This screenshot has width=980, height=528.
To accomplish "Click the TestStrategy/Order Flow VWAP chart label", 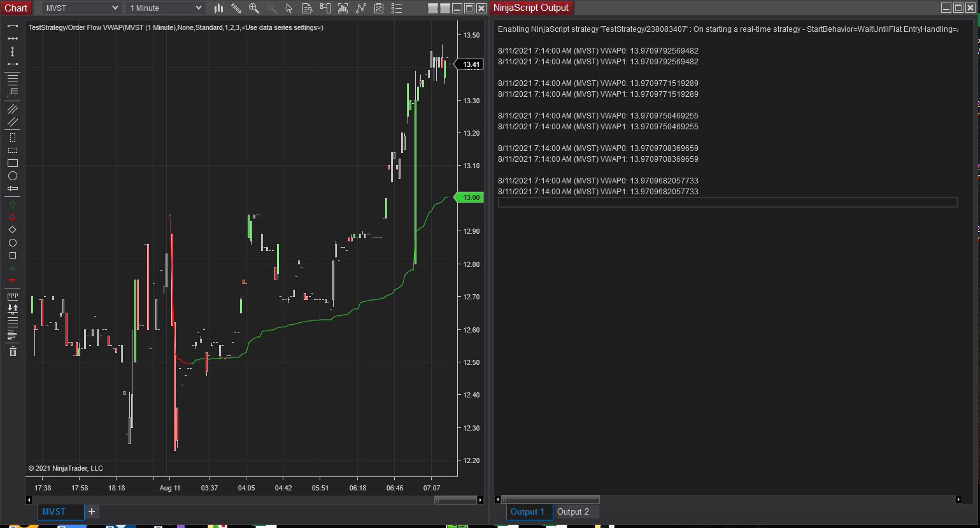I will (x=176, y=27).
